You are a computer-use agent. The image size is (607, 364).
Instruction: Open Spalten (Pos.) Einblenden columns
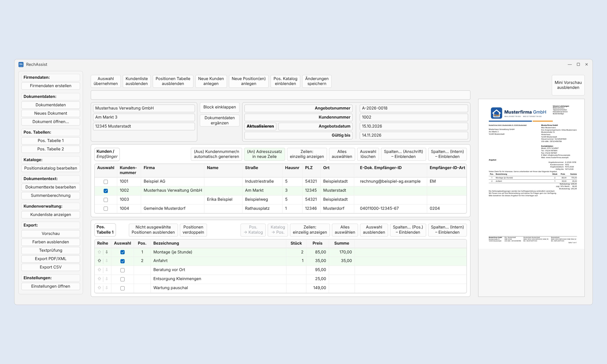[408, 230]
